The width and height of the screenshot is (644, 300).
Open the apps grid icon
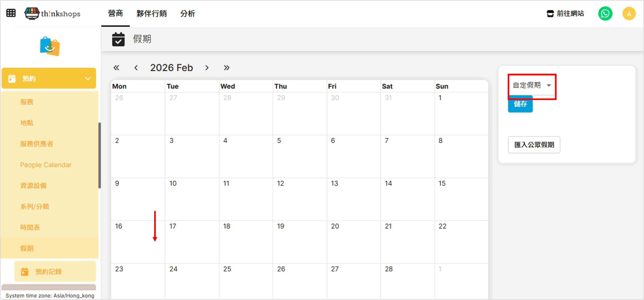11,13
